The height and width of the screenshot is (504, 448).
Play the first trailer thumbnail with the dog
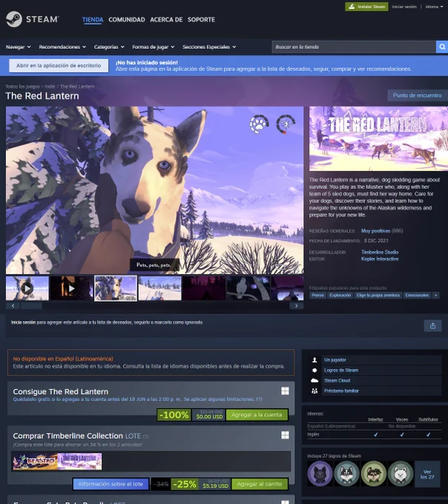click(x=27, y=288)
